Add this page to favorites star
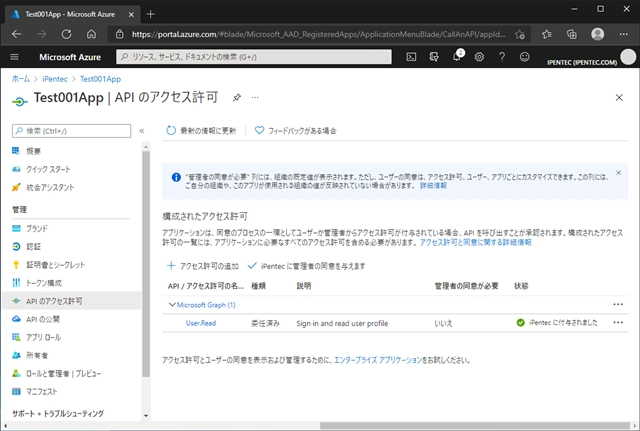 click(520, 34)
